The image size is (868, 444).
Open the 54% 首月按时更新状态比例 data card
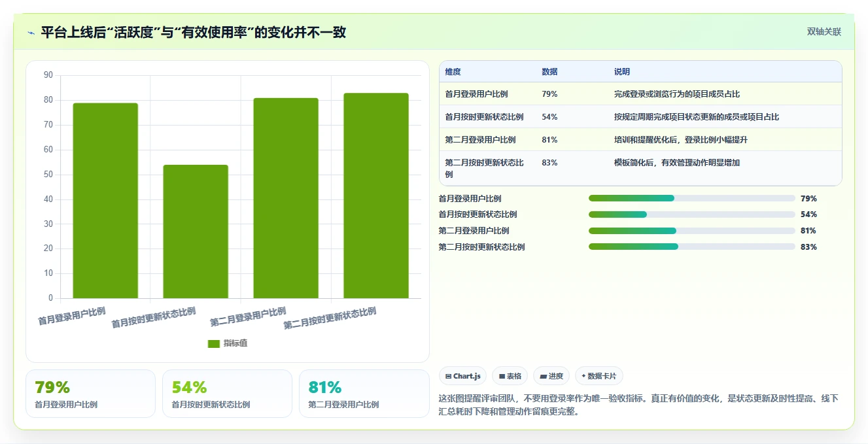(227, 394)
